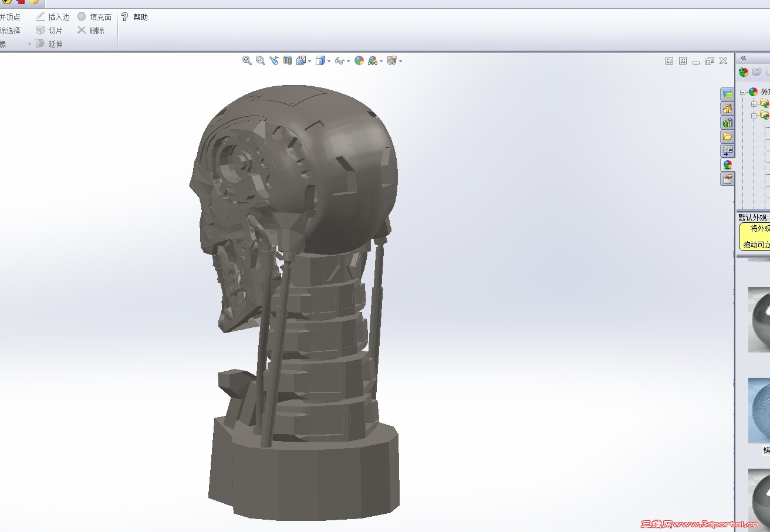Viewport: 770px width, 532px height.
Task: Open the View Orientation dropdown arrow
Action: coord(309,61)
